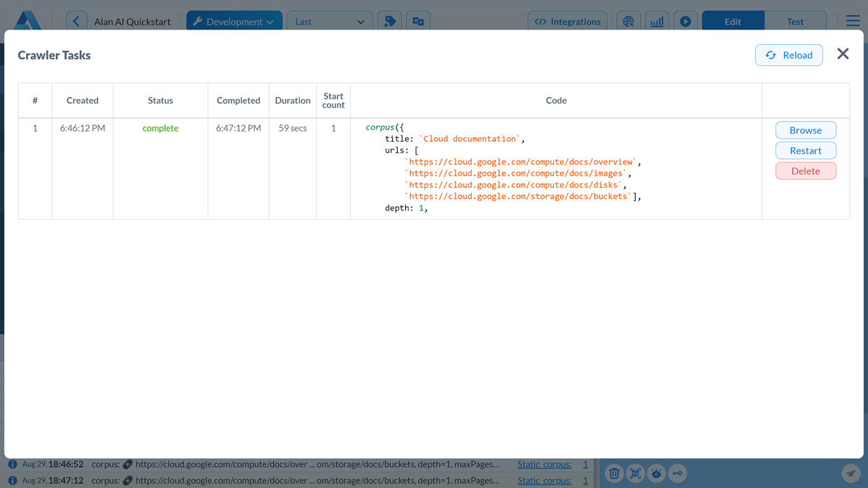Open the version tag creation icon
The height and width of the screenshot is (488, 868).
click(390, 21)
